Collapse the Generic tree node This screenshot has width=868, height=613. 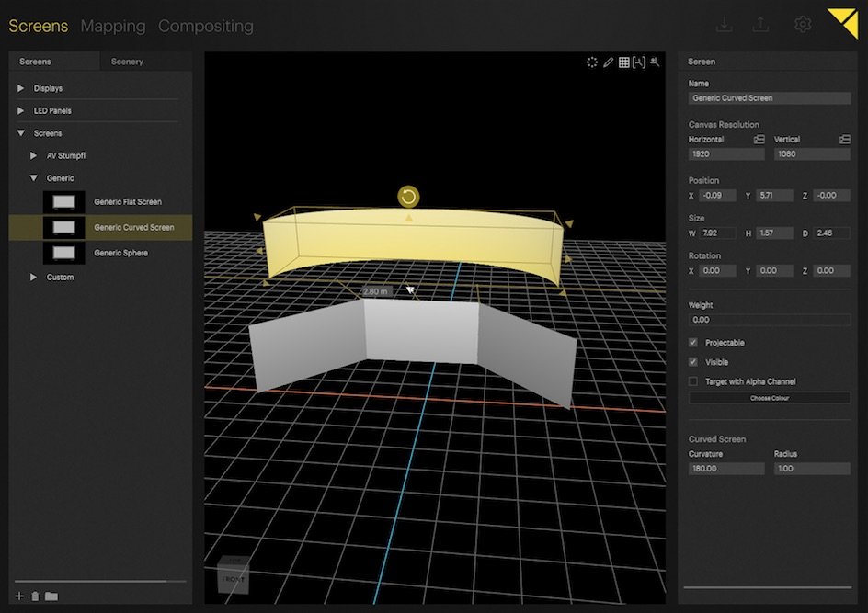point(33,178)
